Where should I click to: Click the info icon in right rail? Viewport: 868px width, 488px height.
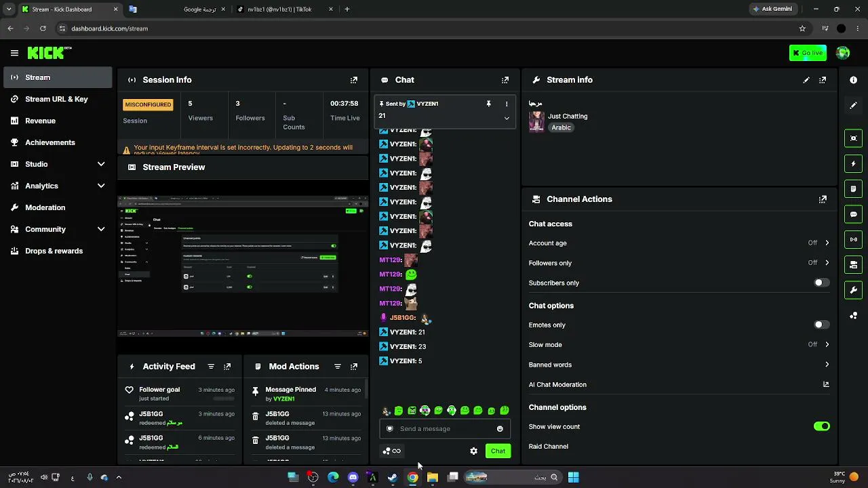click(x=854, y=80)
